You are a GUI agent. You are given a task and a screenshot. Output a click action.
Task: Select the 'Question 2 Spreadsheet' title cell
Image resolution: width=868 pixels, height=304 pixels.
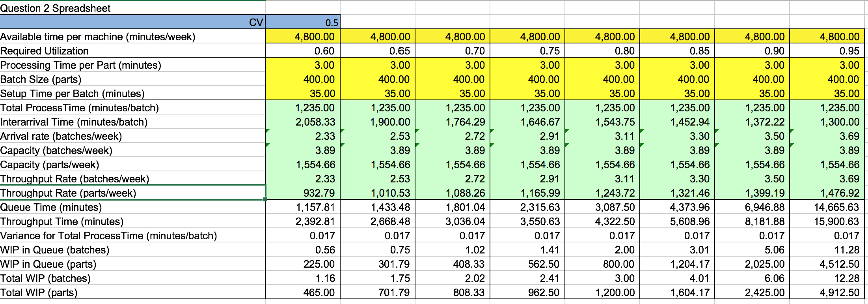[x=132, y=8]
